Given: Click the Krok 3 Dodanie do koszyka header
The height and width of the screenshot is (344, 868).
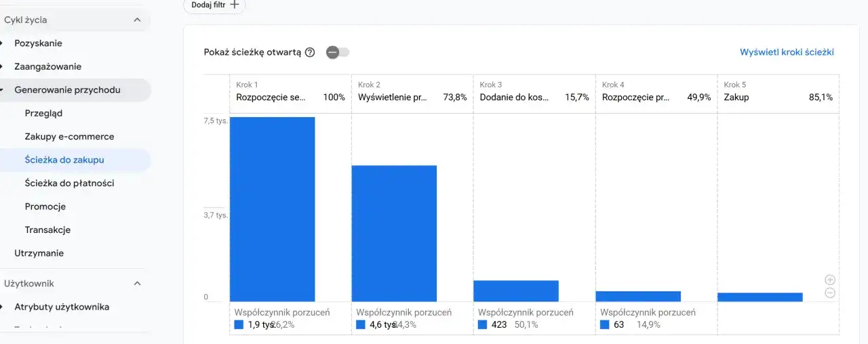Looking at the screenshot, I should coord(534,93).
